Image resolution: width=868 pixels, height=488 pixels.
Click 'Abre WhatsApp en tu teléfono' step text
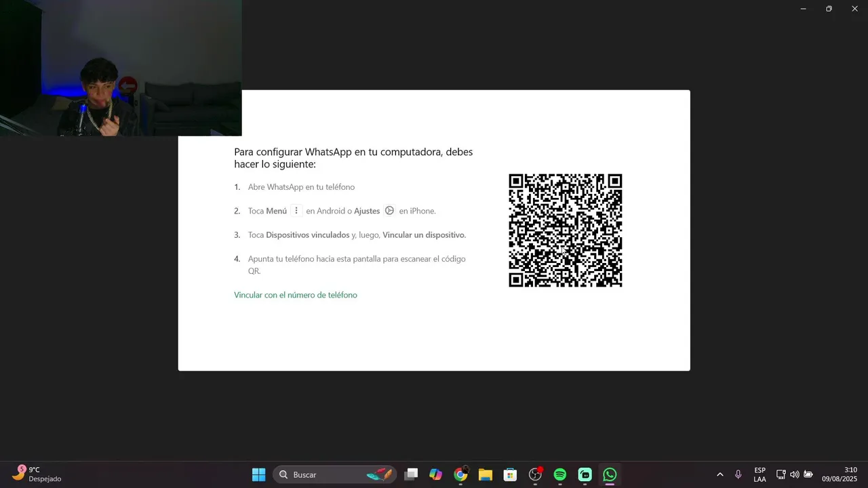click(301, 187)
